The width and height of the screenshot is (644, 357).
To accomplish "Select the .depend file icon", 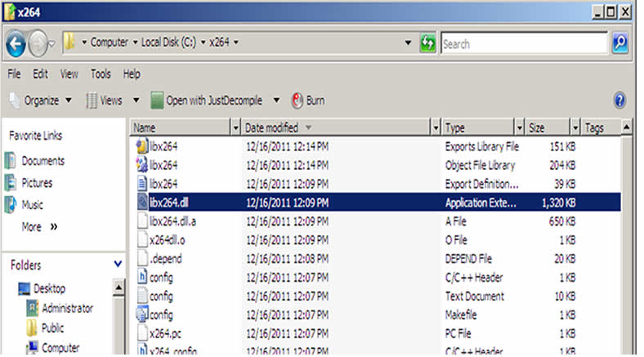I will point(142,258).
